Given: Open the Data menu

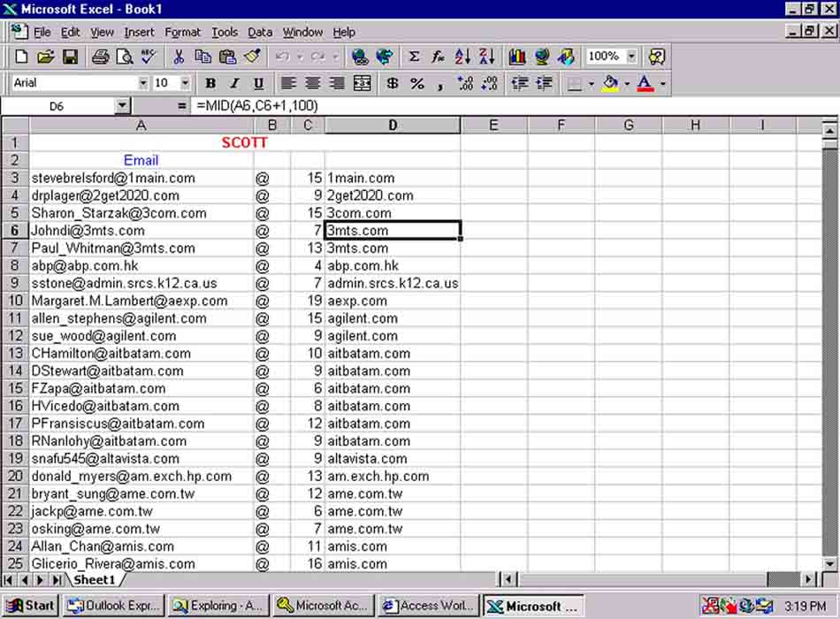Looking at the screenshot, I should coord(260,32).
